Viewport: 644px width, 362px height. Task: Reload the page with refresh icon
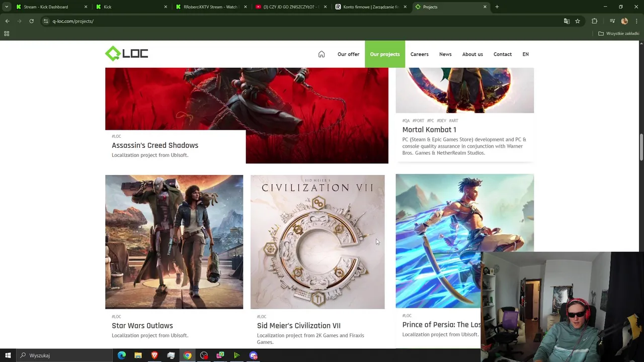click(31, 21)
